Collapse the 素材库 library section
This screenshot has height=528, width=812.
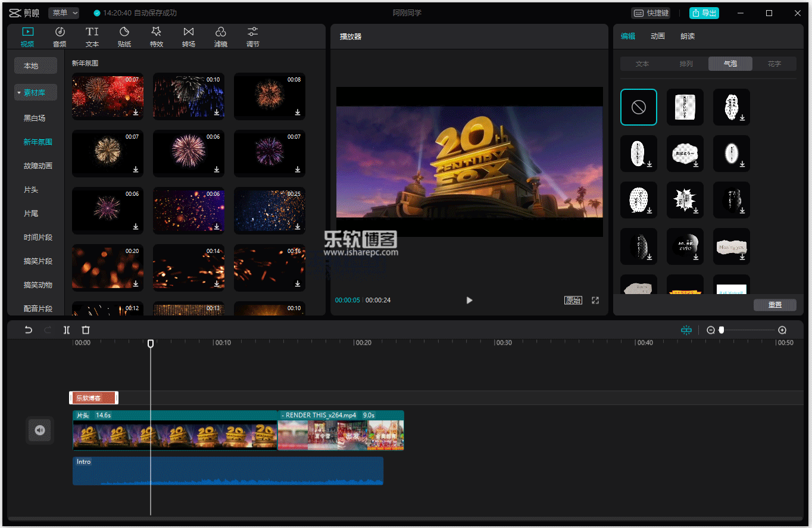[36, 92]
